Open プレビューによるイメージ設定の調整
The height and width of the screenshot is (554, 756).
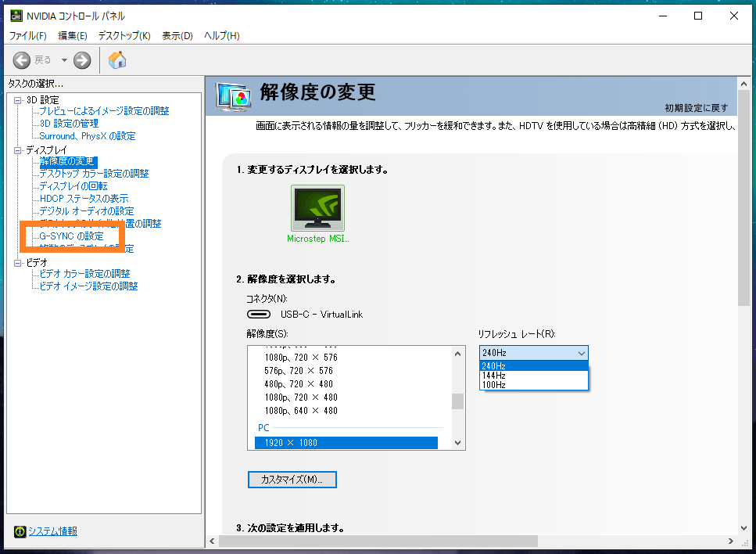click(x=104, y=111)
